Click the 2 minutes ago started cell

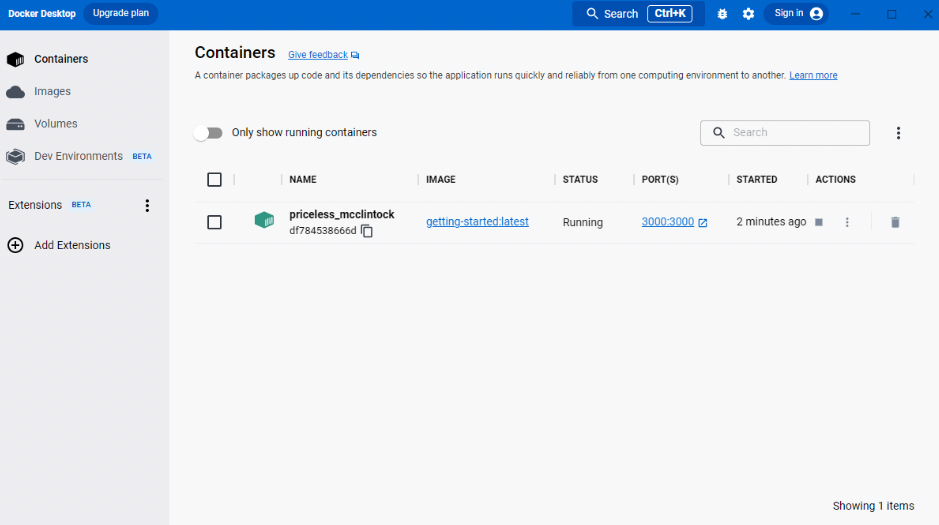[771, 221]
